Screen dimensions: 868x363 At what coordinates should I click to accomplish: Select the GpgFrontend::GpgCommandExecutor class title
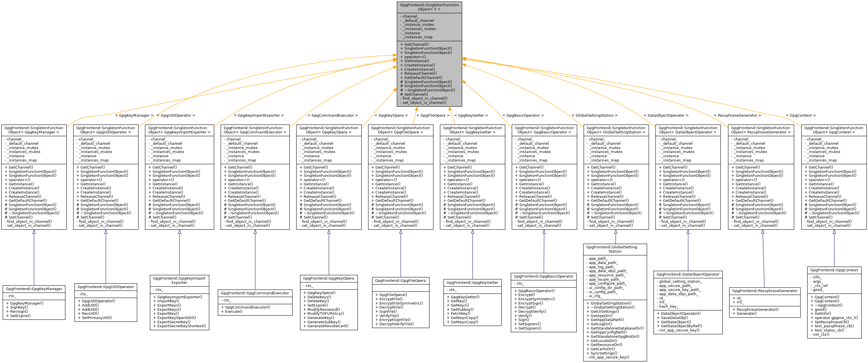click(x=255, y=293)
